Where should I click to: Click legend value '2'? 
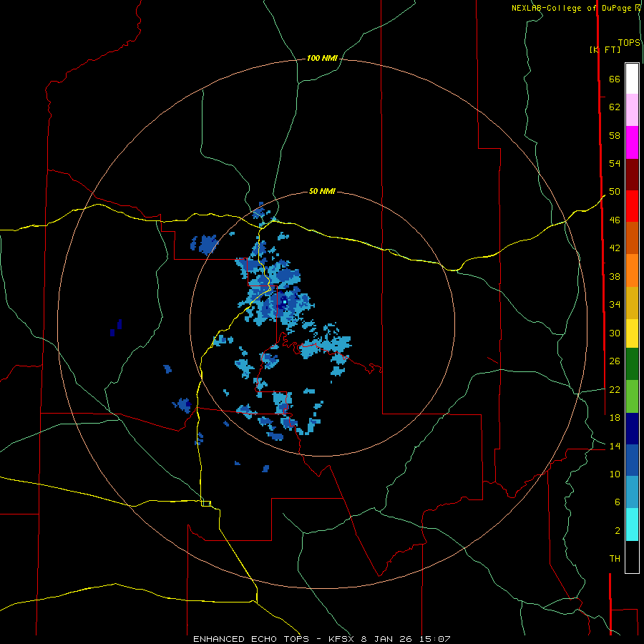point(618,531)
